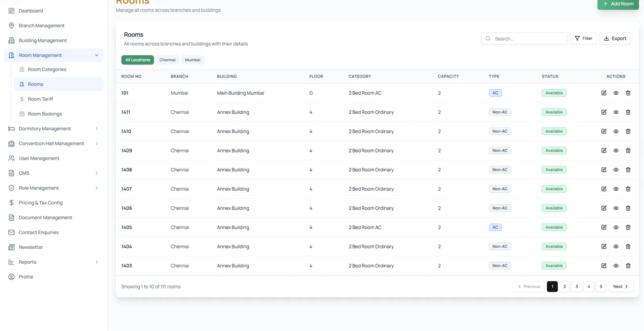Export the rooms list
Viewport: 644px width, 331px height.
[x=615, y=39]
